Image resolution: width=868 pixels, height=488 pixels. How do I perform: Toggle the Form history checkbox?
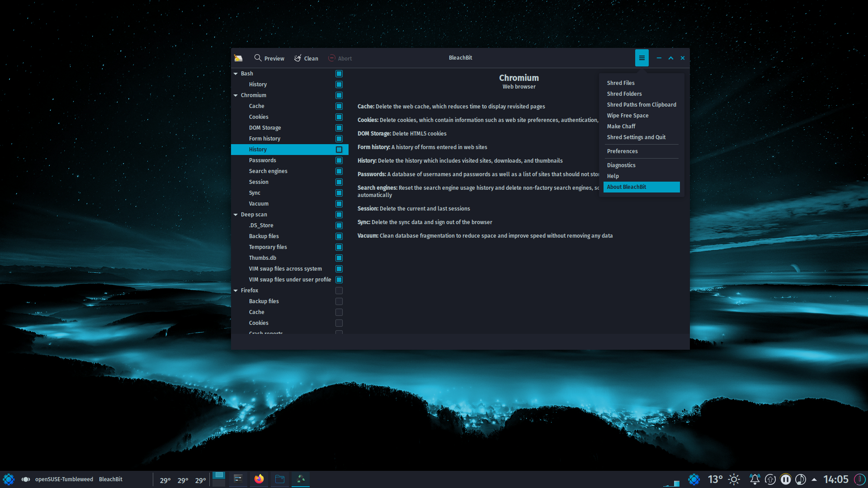[x=339, y=139]
